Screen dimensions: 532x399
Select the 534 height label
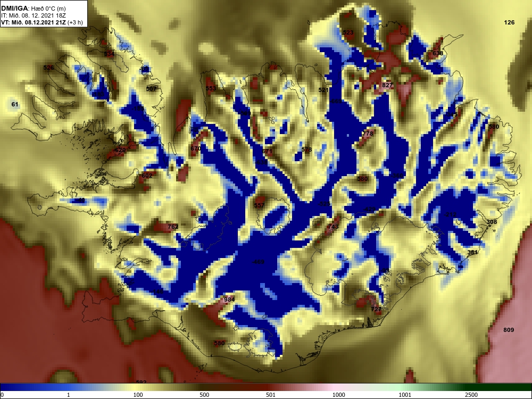click(109, 54)
